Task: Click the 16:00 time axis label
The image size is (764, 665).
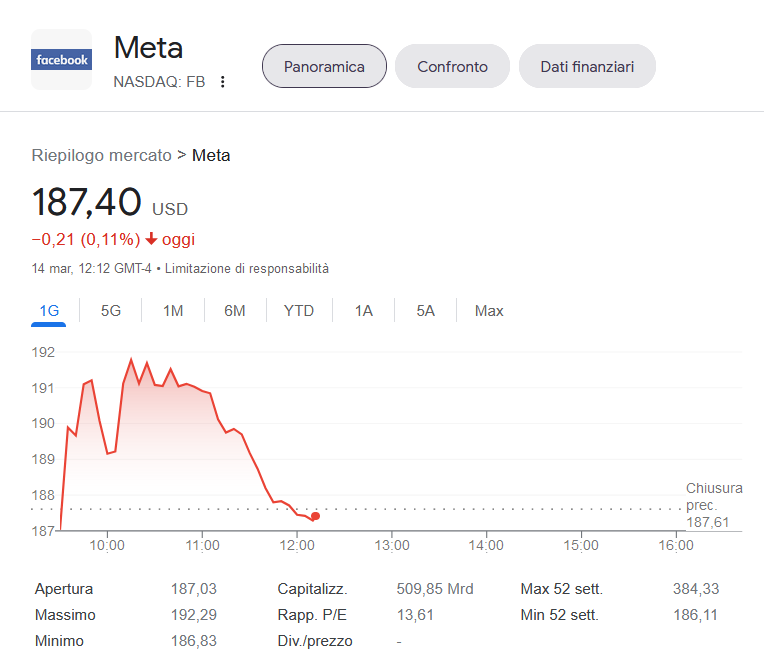Action: coord(676,545)
